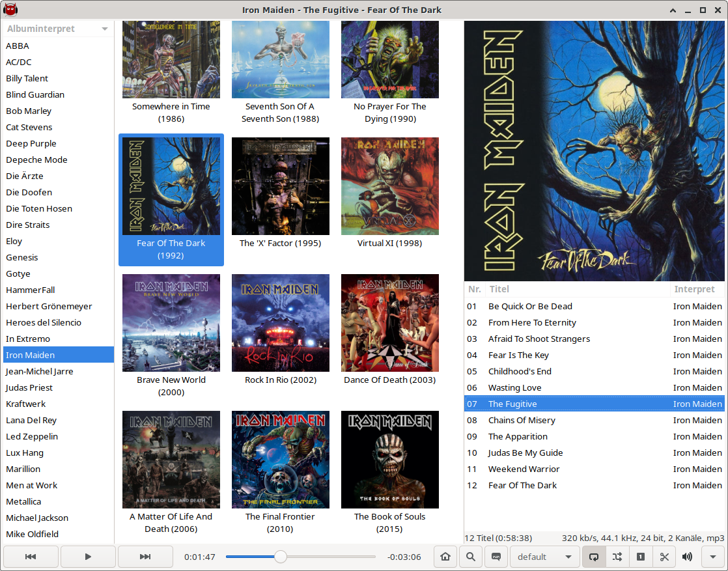Select track Be Quick Or Be Dead
This screenshot has height=571, width=728.
coord(595,307)
